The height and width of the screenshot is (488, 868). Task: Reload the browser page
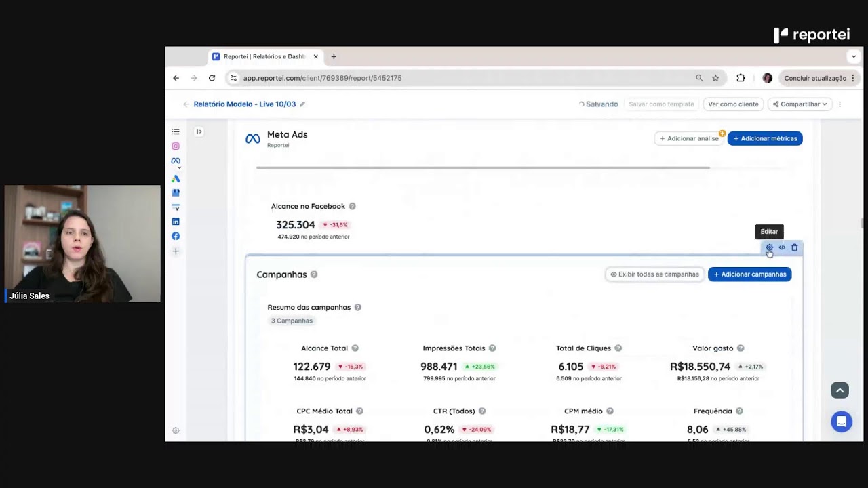pos(212,78)
